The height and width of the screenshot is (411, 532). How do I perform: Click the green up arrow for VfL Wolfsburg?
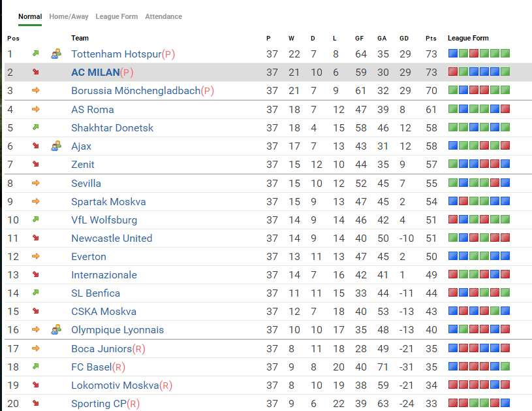pyautogui.click(x=35, y=220)
